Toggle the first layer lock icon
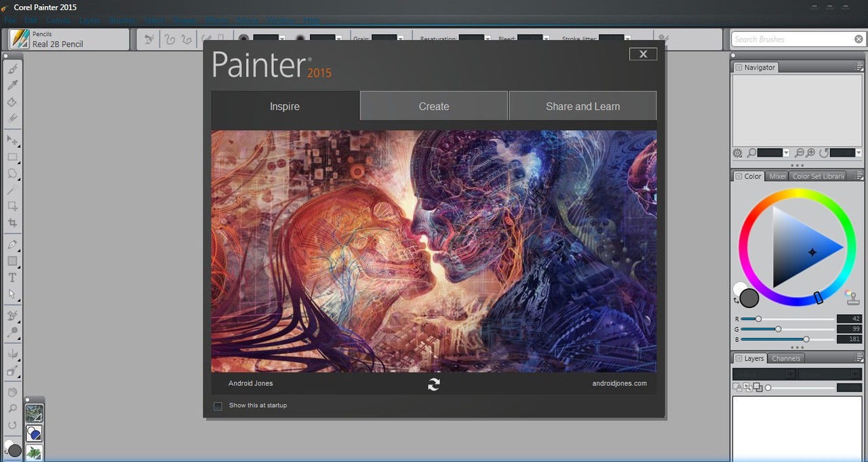 pos(738,387)
